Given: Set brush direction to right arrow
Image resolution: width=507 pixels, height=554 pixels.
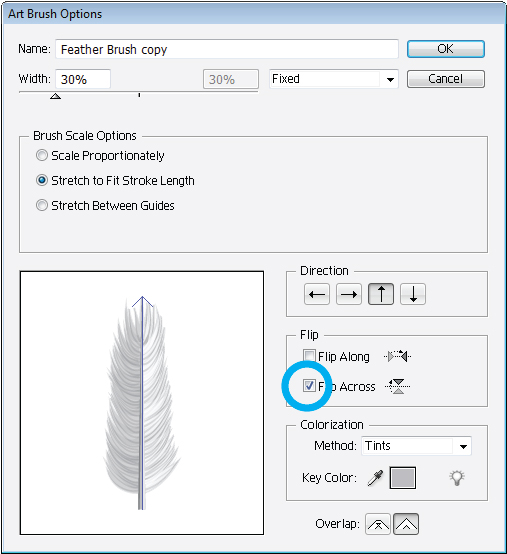Looking at the screenshot, I should (349, 294).
